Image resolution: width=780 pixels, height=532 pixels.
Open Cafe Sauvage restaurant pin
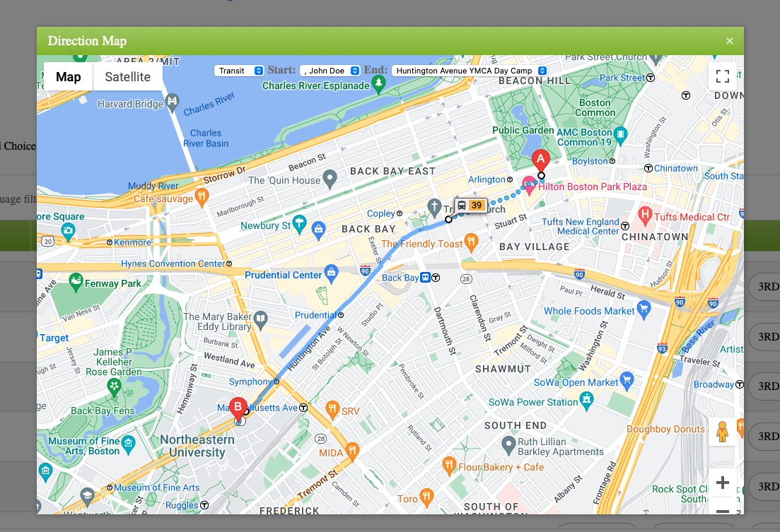coord(202,197)
